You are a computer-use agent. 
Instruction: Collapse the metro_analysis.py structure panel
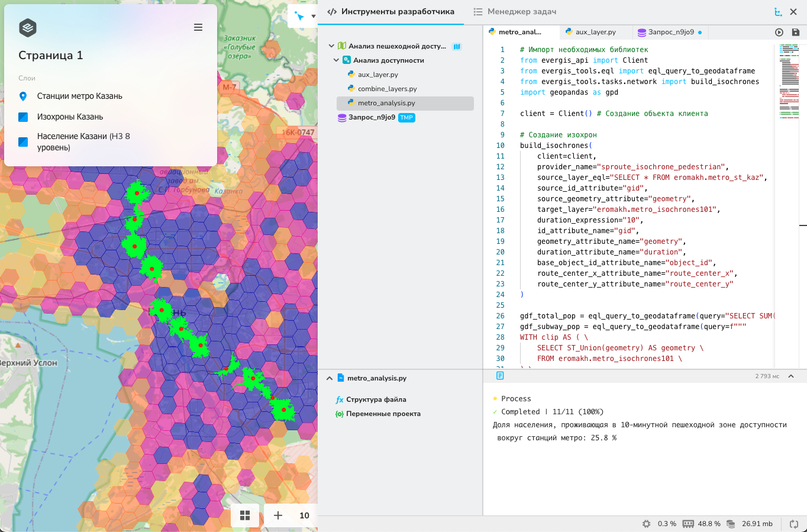[x=330, y=378]
